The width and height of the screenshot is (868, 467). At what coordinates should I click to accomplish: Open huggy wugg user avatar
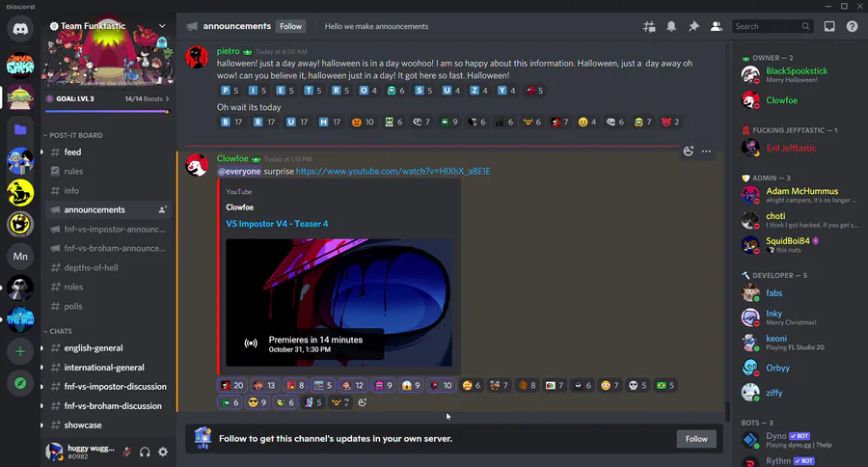pos(54,452)
